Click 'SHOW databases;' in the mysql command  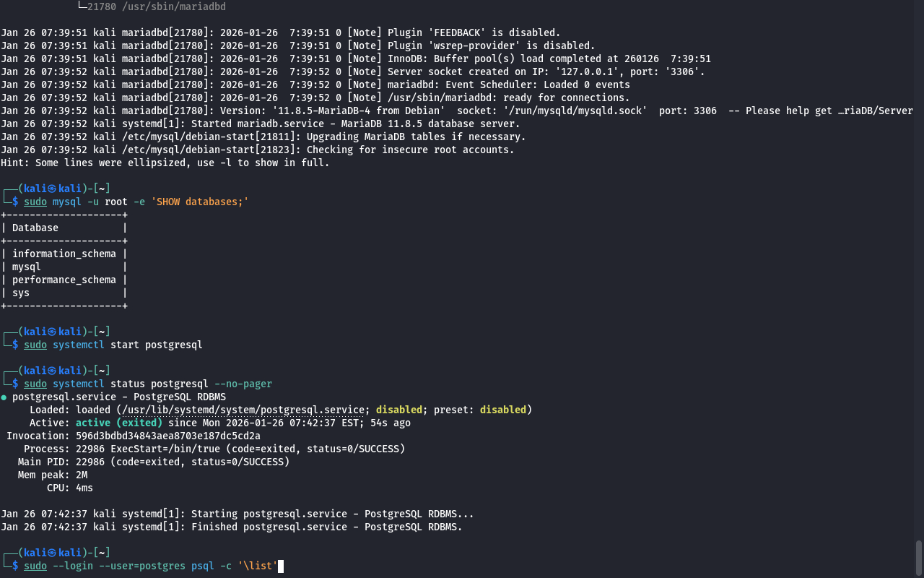(x=199, y=202)
